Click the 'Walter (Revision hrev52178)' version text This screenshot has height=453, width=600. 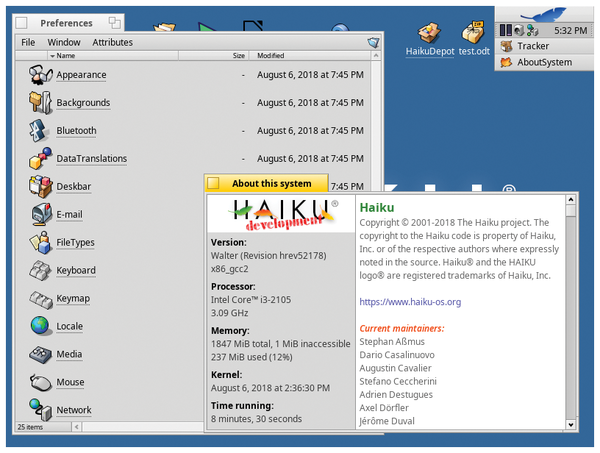coord(269,256)
